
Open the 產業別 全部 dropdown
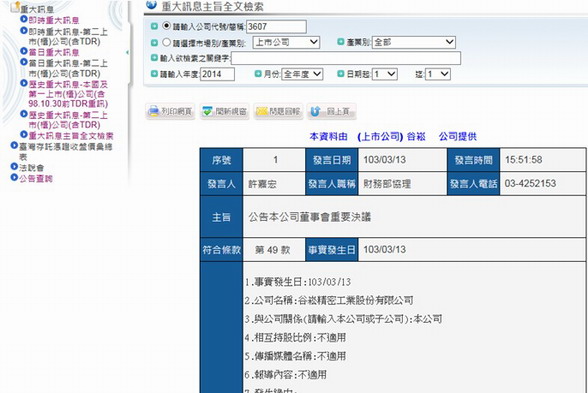414,42
